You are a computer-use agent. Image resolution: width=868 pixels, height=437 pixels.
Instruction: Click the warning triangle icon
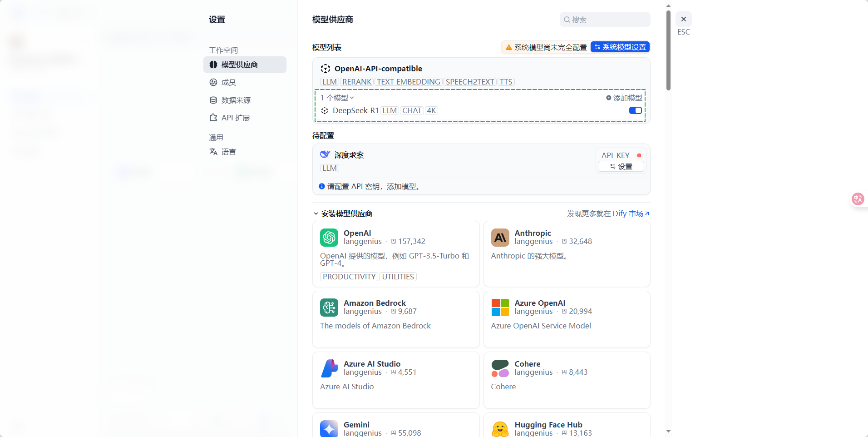click(508, 47)
